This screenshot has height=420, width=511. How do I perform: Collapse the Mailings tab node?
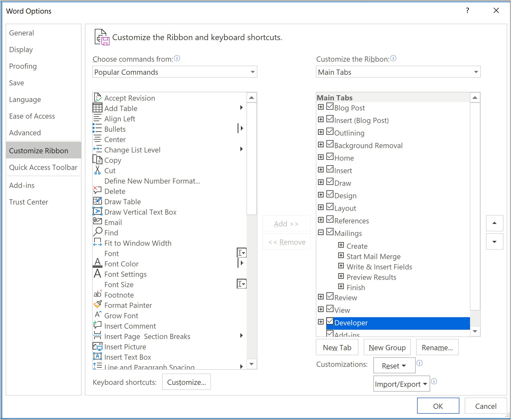[x=321, y=232]
